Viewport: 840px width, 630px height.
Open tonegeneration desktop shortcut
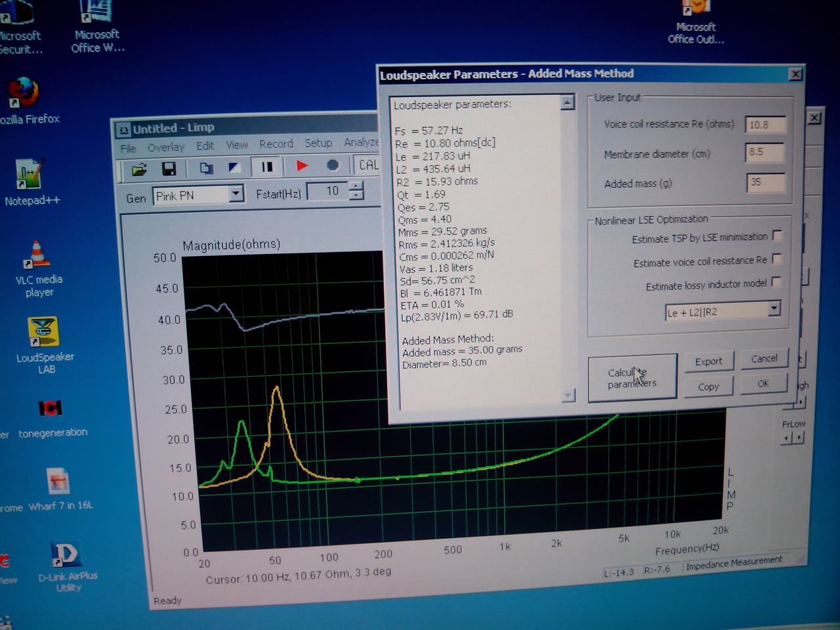tap(51, 418)
